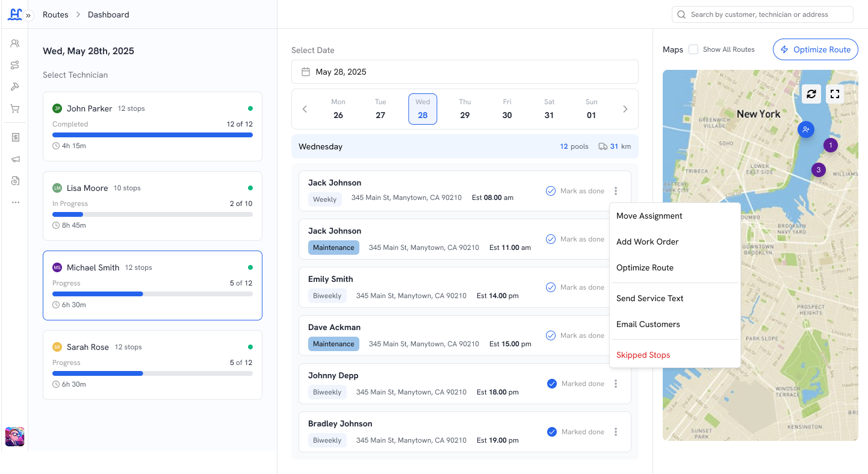Click the app logo in top-left corner

tap(14, 13)
